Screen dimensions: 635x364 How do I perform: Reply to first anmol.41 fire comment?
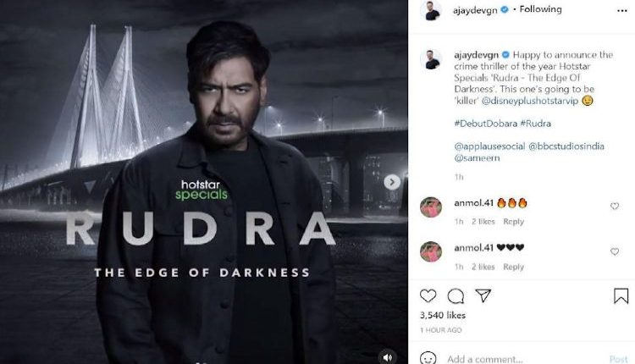514,222
